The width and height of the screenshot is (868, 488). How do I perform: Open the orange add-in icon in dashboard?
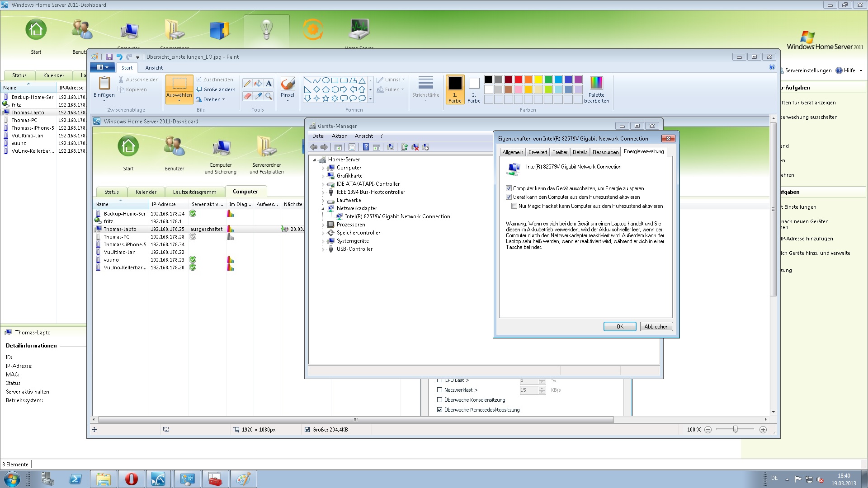312,30
